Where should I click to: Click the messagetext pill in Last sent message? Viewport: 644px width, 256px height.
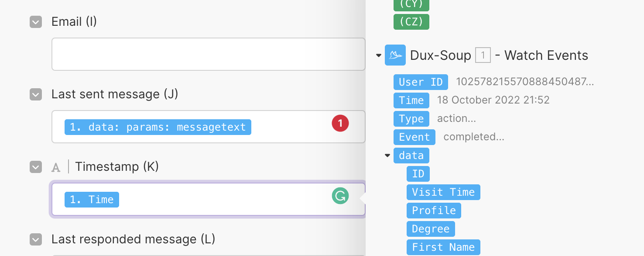(158, 127)
